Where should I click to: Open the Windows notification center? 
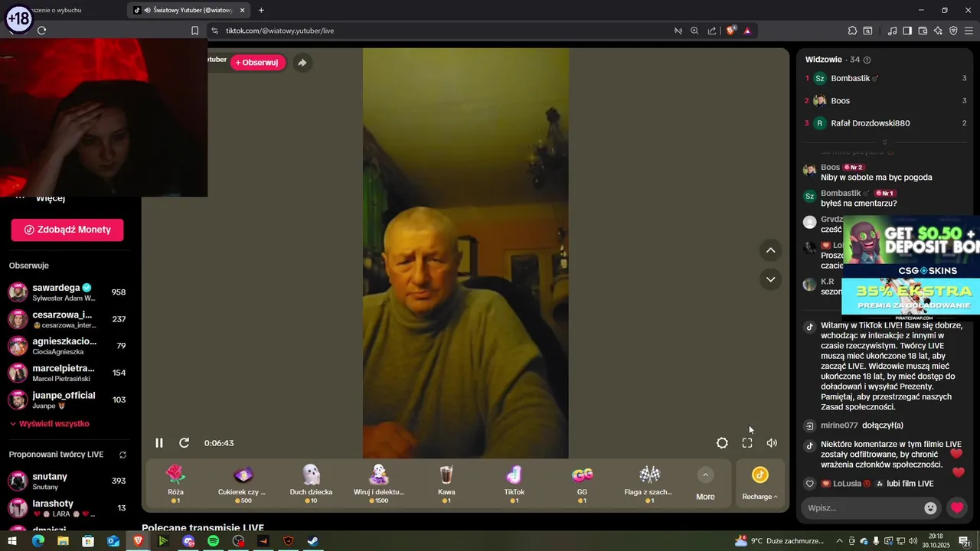pos(965,541)
